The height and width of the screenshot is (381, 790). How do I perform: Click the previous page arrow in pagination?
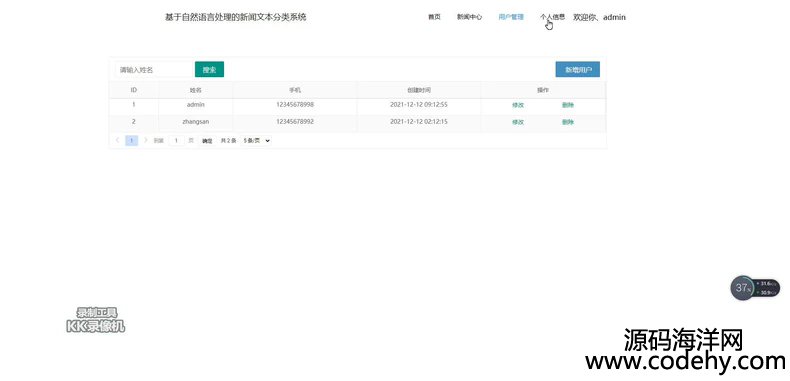[x=117, y=141]
